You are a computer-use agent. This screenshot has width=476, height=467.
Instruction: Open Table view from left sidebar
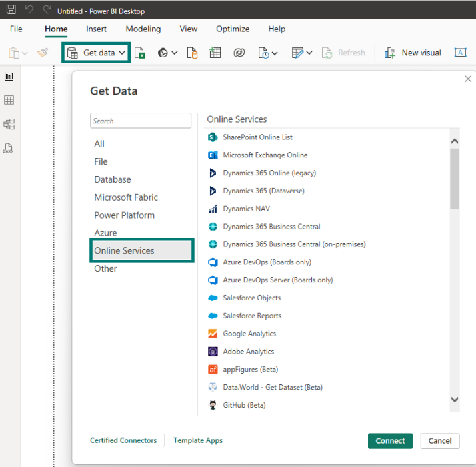point(9,100)
